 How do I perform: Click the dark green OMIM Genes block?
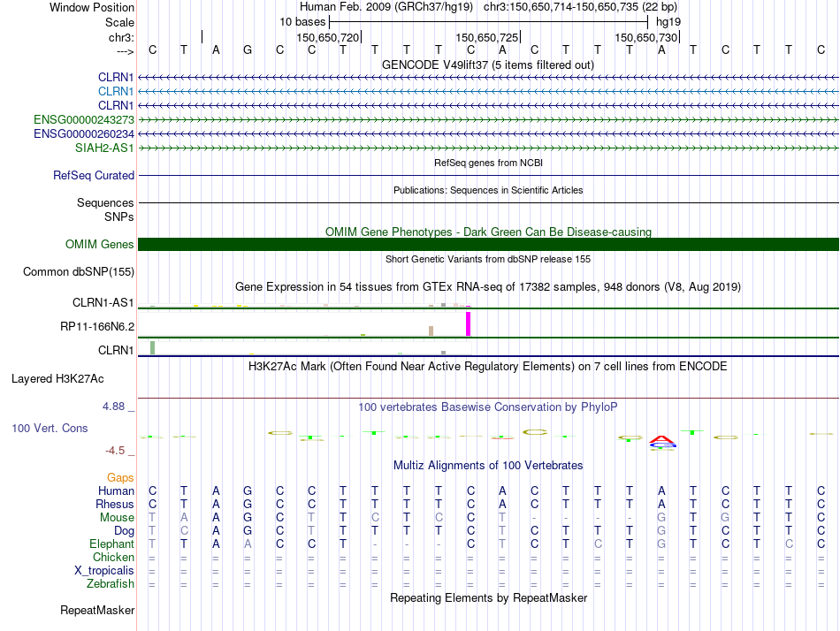coord(488,244)
